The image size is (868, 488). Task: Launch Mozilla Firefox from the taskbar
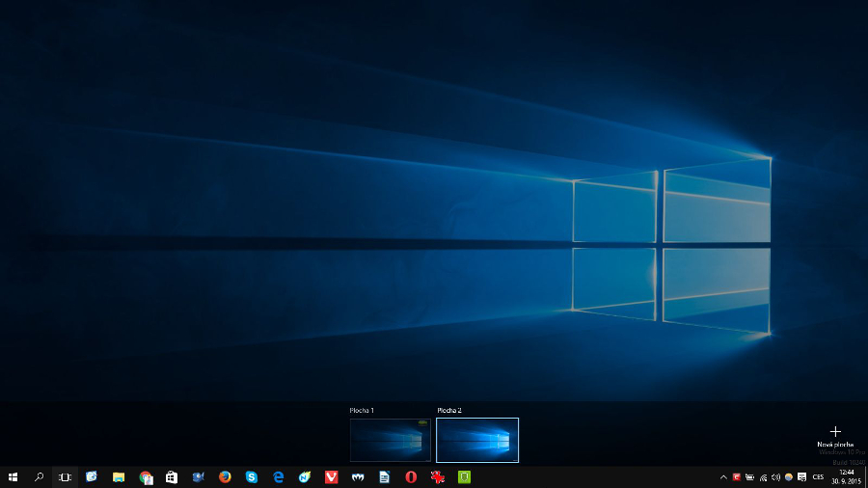click(225, 476)
